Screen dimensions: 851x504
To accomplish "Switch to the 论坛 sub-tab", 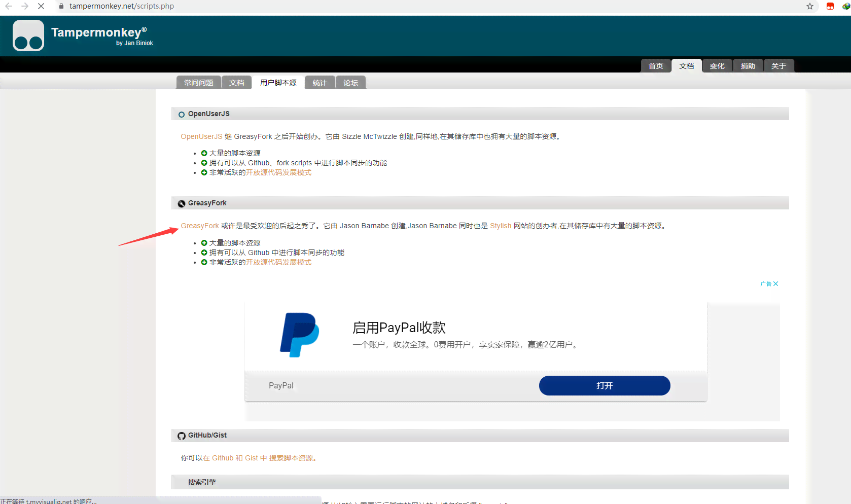I will click(x=350, y=83).
